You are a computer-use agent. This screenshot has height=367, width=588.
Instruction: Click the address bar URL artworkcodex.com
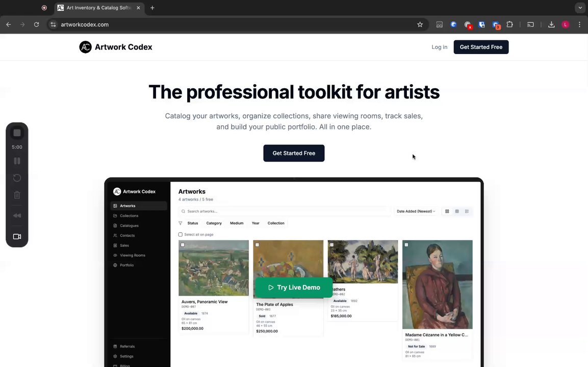tap(85, 24)
